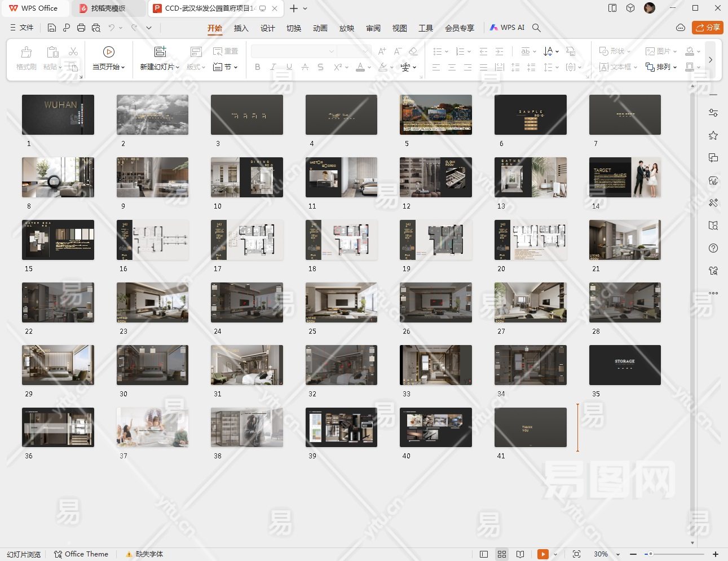Click the new slide icon
Viewport: 728px width, 561px height.
(160, 52)
